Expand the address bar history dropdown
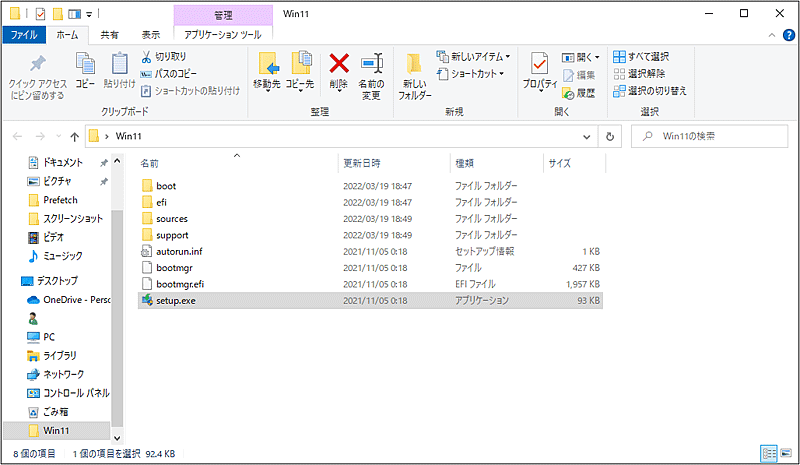Screen dimensions: 800x465 point(587,136)
